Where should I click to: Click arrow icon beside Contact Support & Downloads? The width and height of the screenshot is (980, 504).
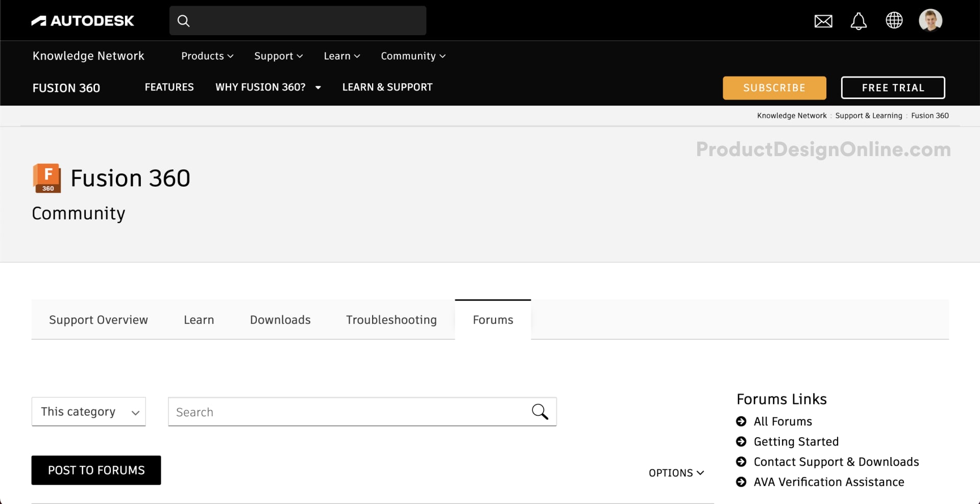click(741, 462)
